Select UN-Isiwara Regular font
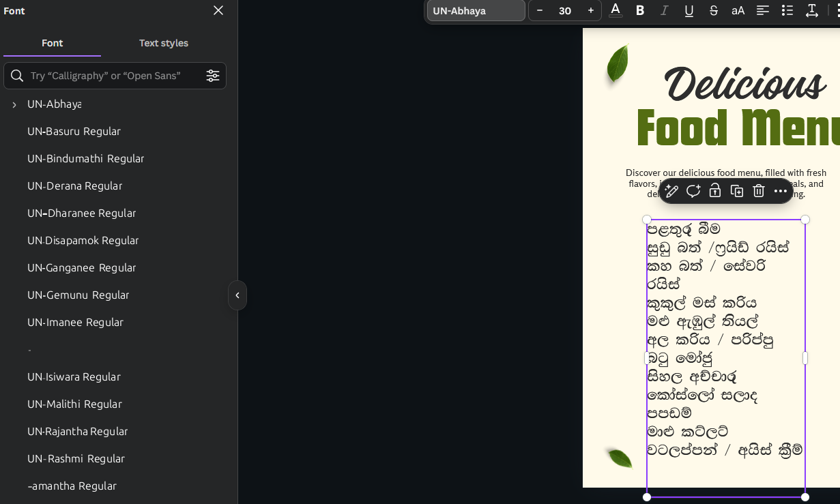Image resolution: width=840 pixels, height=504 pixels. 74,377
